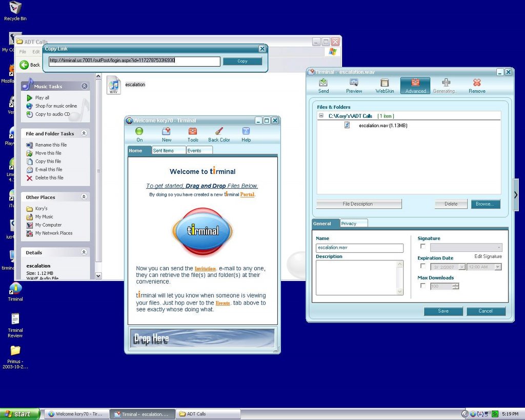
Task: Click the Help icon in Welcome window
Action: (x=246, y=131)
